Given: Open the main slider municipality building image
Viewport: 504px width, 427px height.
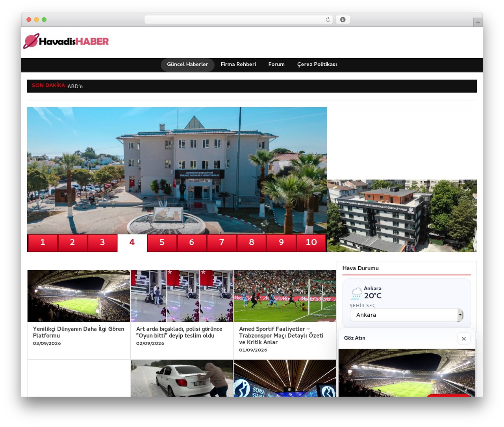Looking at the screenshot, I should [177, 171].
